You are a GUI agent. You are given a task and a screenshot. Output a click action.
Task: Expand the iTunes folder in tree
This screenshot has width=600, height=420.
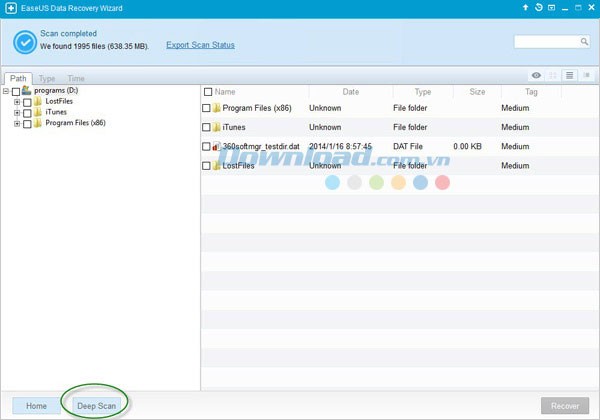[x=17, y=112]
